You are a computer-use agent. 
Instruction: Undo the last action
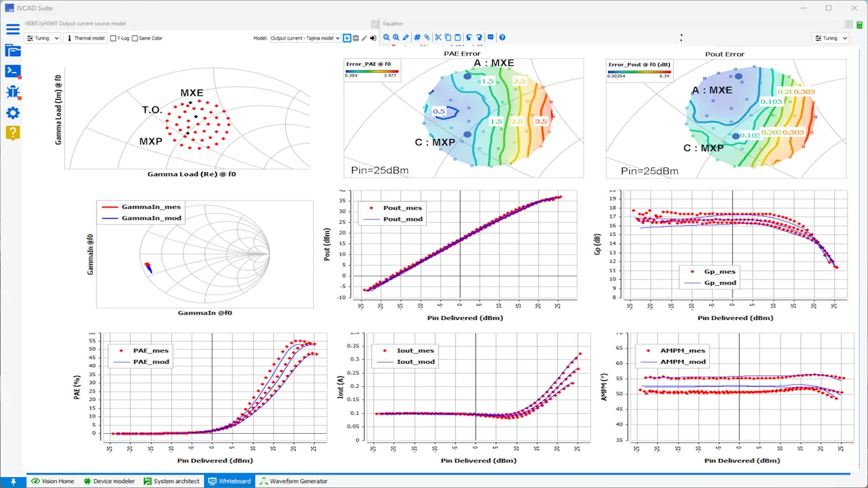(468, 37)
